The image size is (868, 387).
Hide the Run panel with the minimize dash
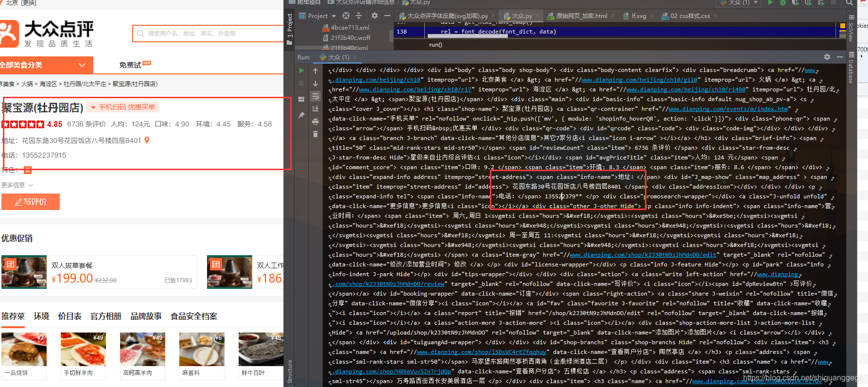pos(839,57)
